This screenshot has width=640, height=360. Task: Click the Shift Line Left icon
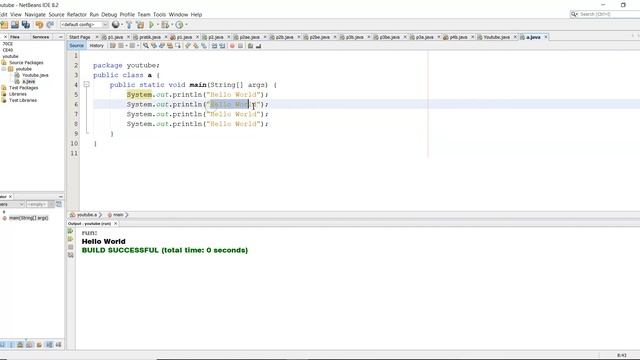[214, 46]
